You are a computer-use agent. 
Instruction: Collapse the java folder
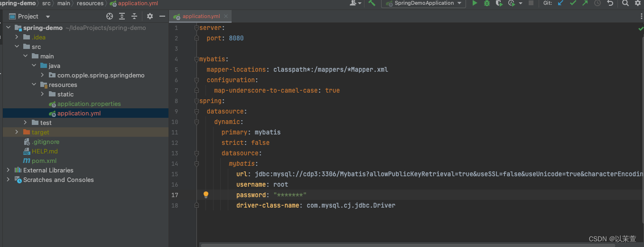coord(34,66)
